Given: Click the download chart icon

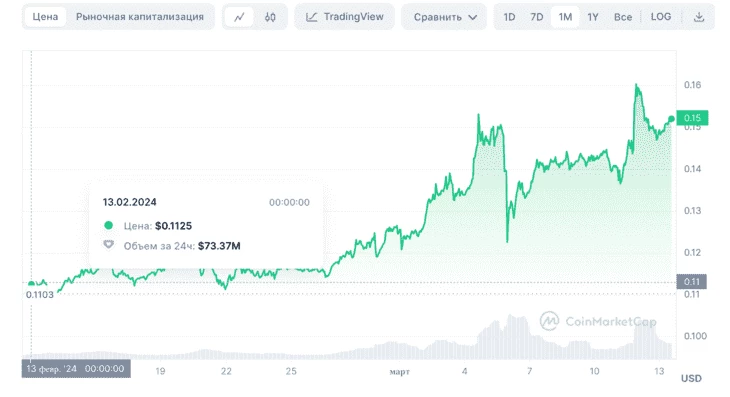Looking at the screenshot, I should [698, 17].
